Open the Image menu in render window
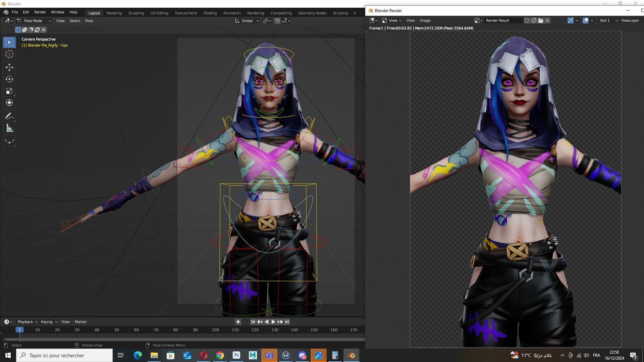 click(x=425, y=20)
